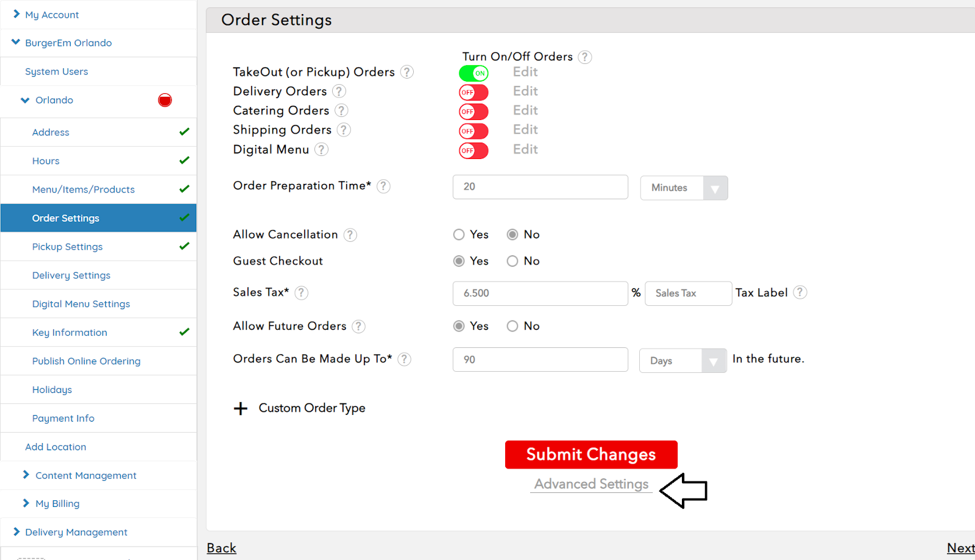The height and width of the screenshot is (560, 975).
Task: Open help tooltip for Order Preparation Time
Action: (383, 186)
